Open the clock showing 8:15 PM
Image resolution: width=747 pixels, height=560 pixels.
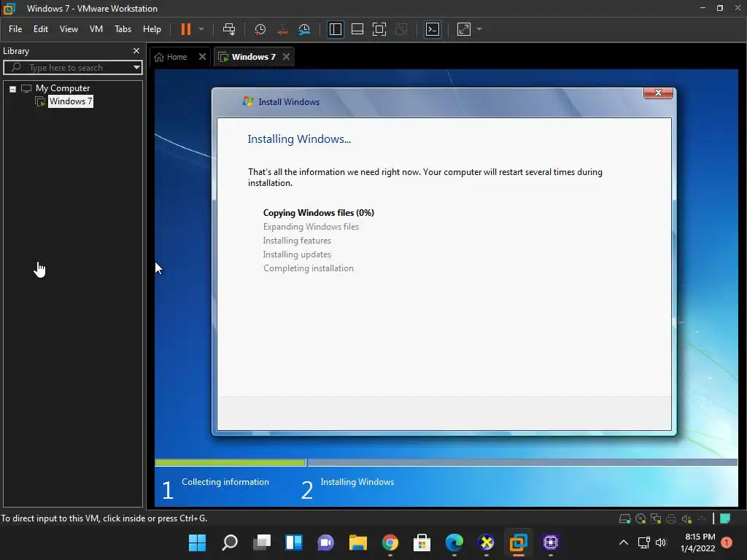coord(698,542)
